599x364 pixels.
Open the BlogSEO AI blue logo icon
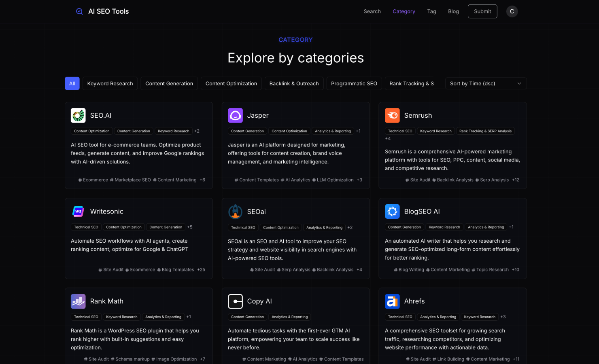(392, 212)
